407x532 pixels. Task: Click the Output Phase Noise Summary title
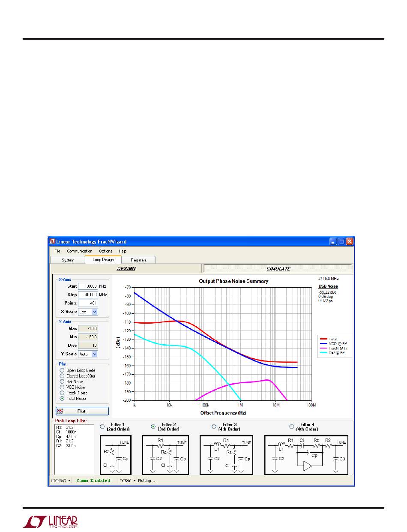pyautogui.click(x=233, y=281)
